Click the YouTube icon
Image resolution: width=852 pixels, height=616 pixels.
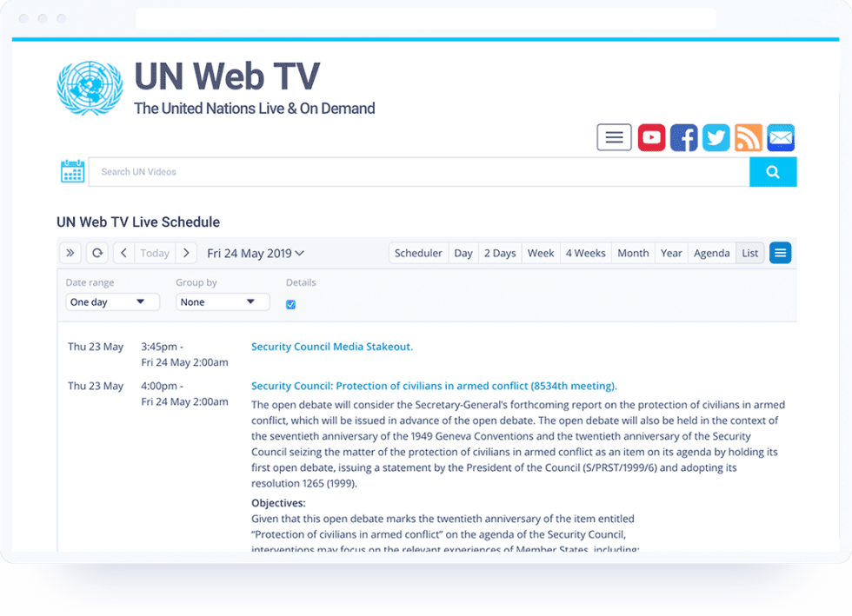click(x=651, y=137)
